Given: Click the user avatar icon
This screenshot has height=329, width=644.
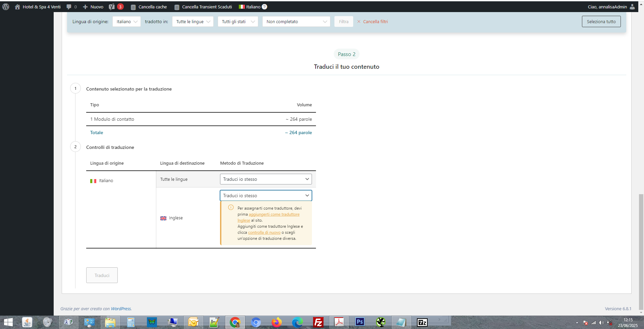Looking at the screenshot, I should [632, 7].
